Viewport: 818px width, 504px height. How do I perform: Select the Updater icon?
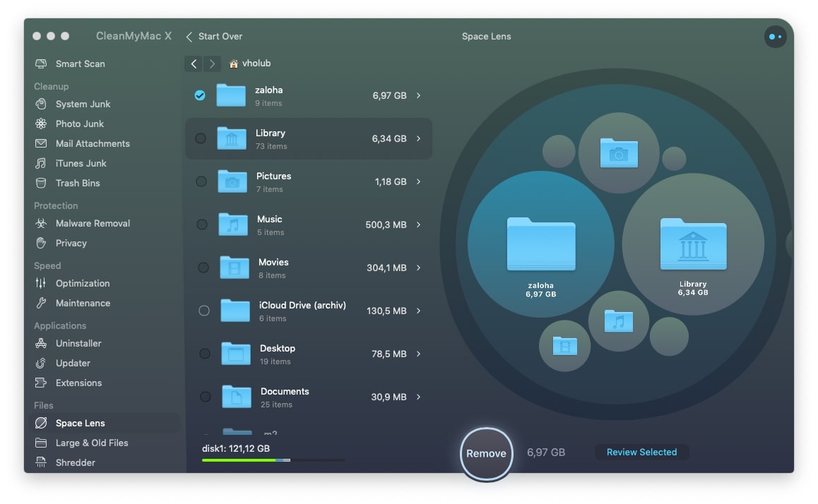click(x=41, y=363)
